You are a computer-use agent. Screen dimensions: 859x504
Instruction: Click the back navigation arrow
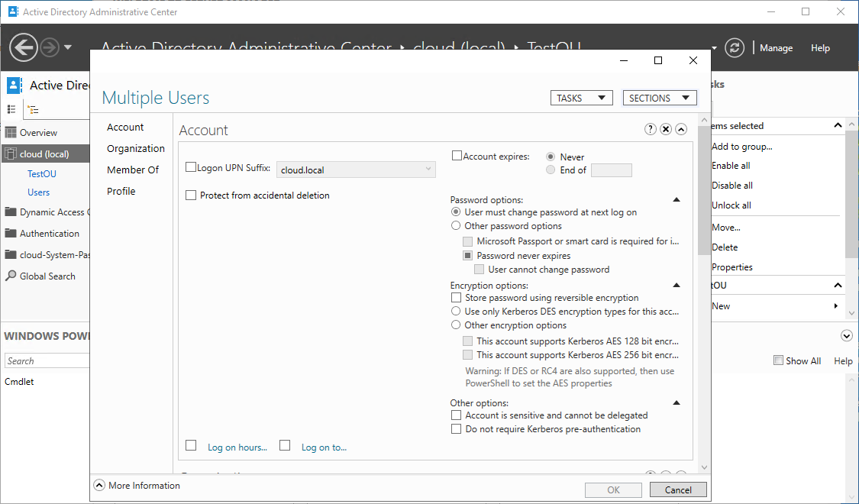24,47
